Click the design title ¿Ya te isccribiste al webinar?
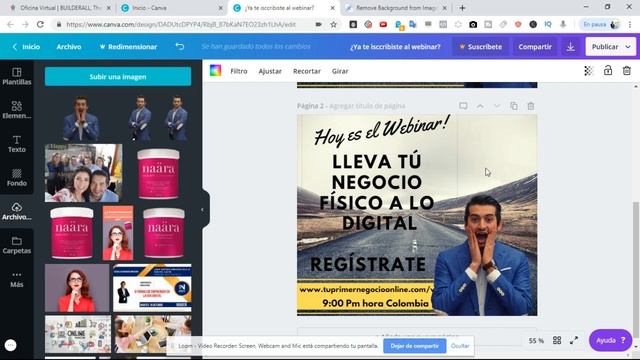Viewport: 640px width, 360px height. click(395, 47)
